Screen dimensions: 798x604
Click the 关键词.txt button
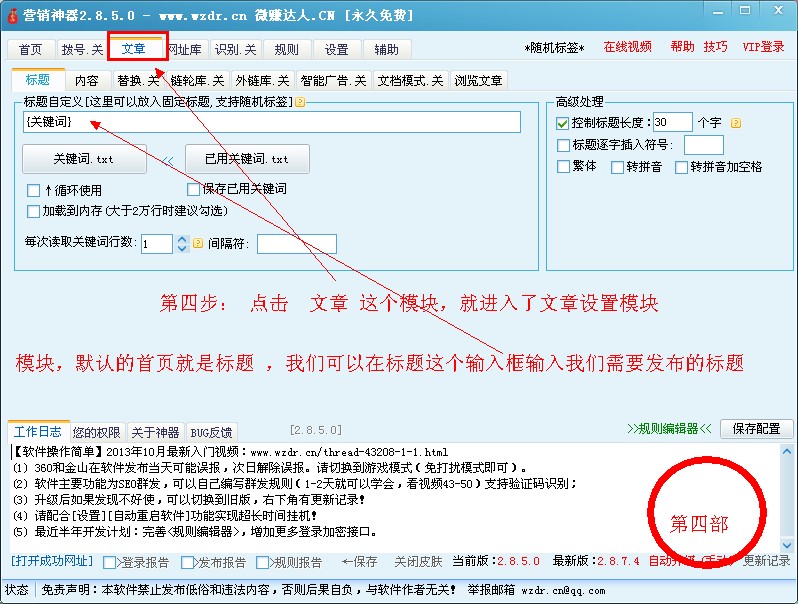coord(84,159)
